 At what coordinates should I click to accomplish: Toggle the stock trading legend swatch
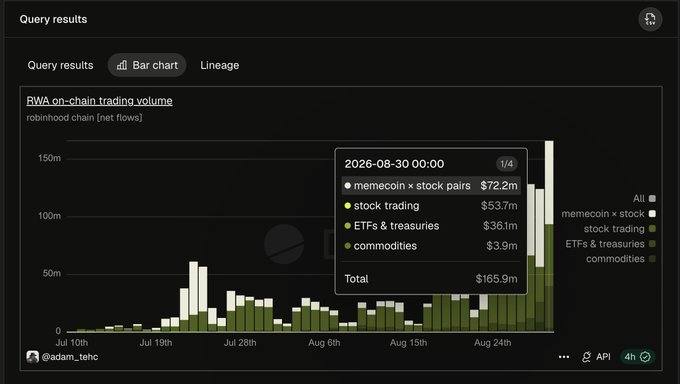[652, 229]
